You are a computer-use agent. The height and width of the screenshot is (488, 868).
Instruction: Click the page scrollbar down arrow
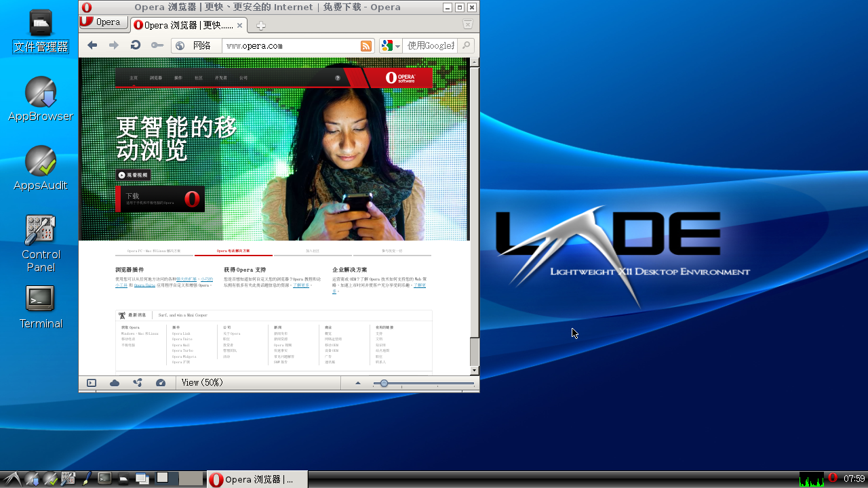click(x=475, y=371)
